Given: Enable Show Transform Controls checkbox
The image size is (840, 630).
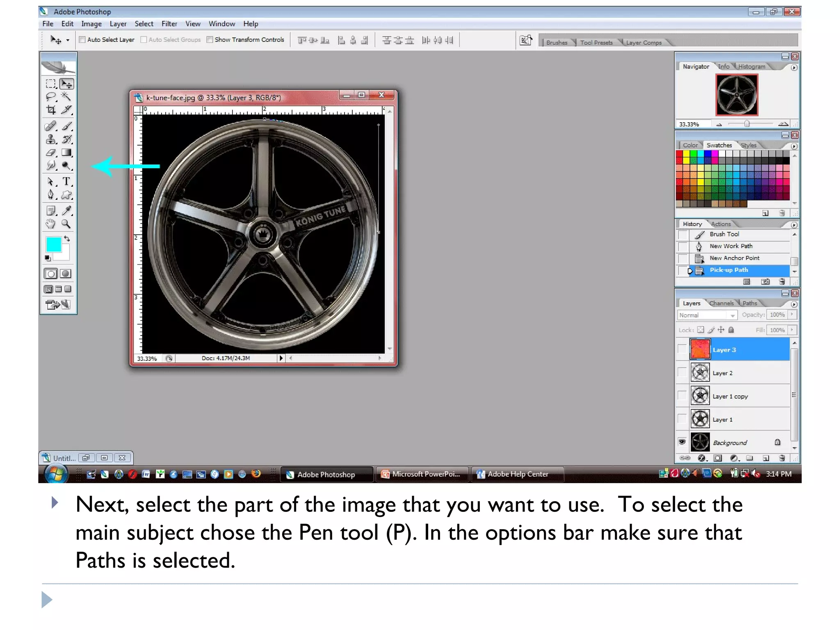Looking at the screenshot, I should (210, 40).
